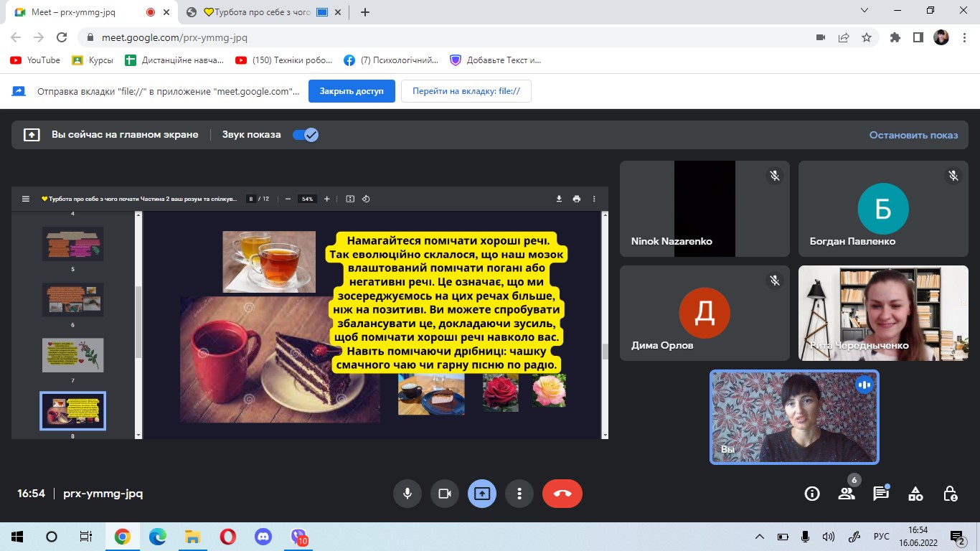Open more options three-dot menu in Meet
This screenshot has height=551, width=980.
pos(519,494)
